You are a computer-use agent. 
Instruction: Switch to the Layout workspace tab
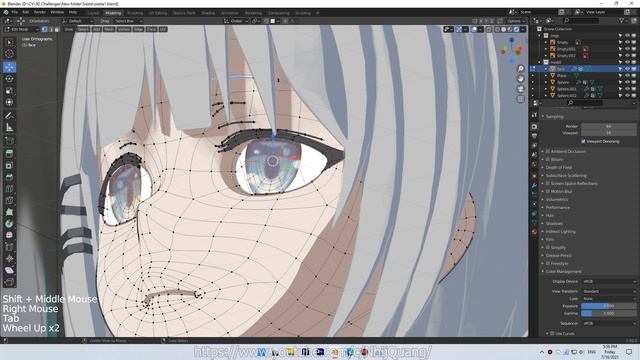tap(93, 13)
